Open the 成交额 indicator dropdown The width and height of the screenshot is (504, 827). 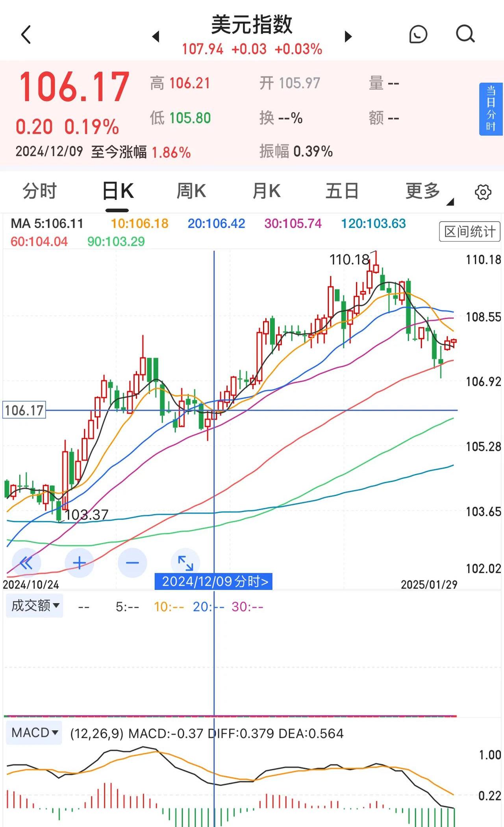(35, 606)
